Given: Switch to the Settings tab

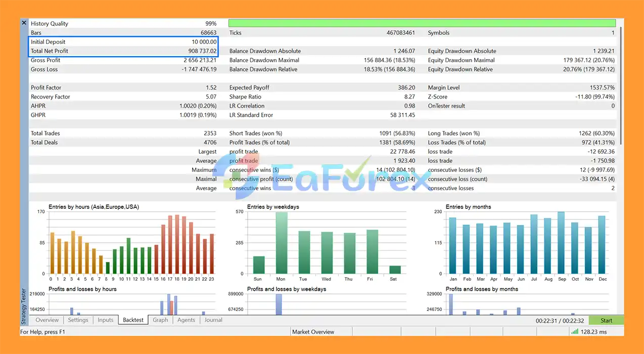Looking at the screenshot, I should [78, 320].
